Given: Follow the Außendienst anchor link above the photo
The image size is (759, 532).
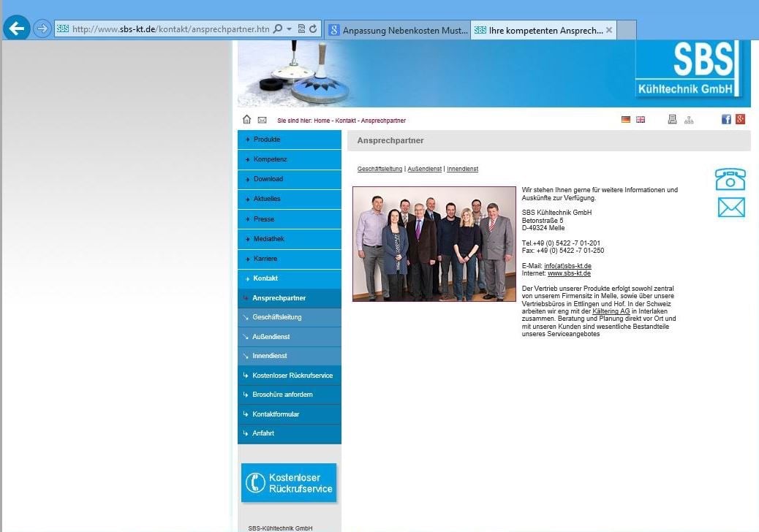Looking at the screenshot, I should (425, 169).
